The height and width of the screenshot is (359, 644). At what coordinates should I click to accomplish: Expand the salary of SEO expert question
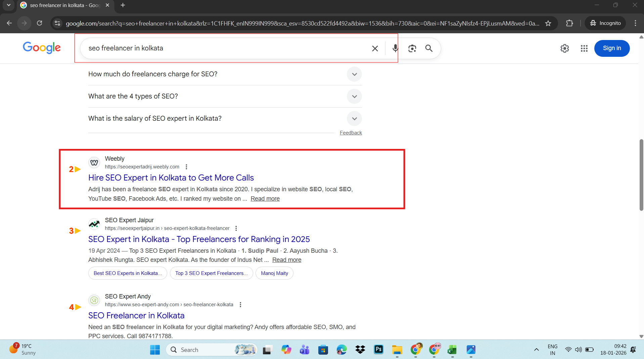(354, 119)
